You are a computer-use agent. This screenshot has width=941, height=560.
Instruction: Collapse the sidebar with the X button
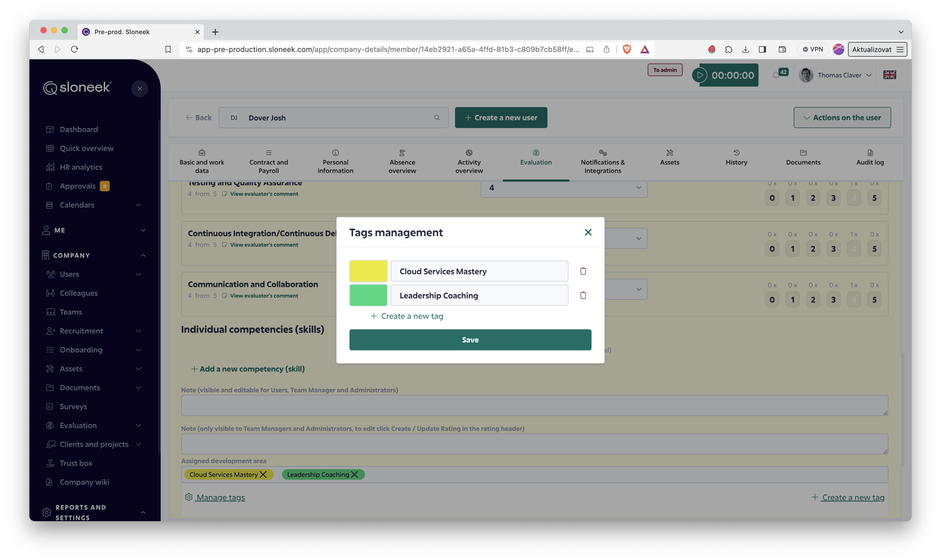pos(140,89)
